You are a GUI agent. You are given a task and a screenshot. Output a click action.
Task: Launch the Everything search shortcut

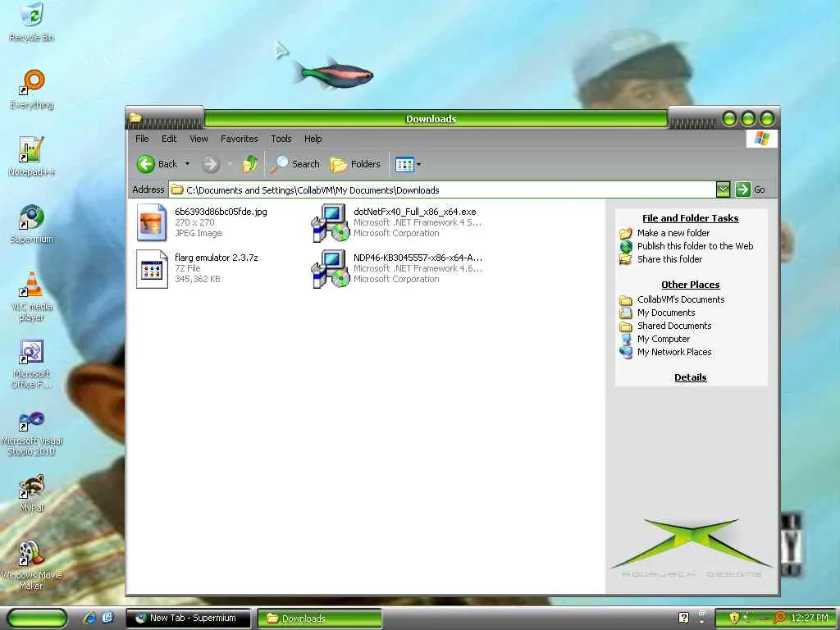pyautogui.click(x=32, y=89)
